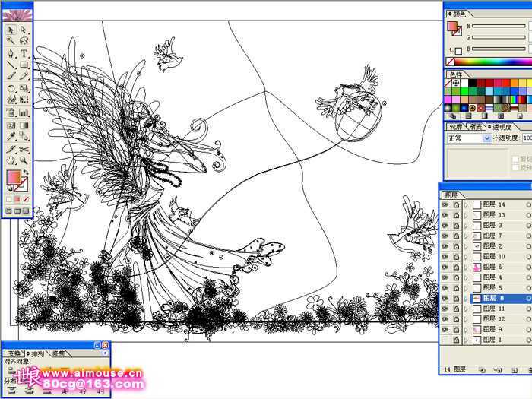Show hidden layer 图层 1
This screenshot has width=532, height=399.
point(445,340)
